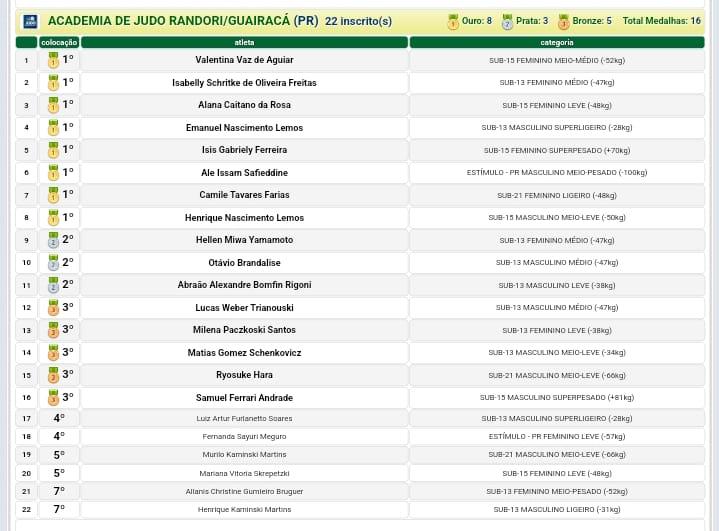Click category SUB-13 MASCULINO LIGEIRO (-31kg)
Screen dimensions: 719x531
557,509
